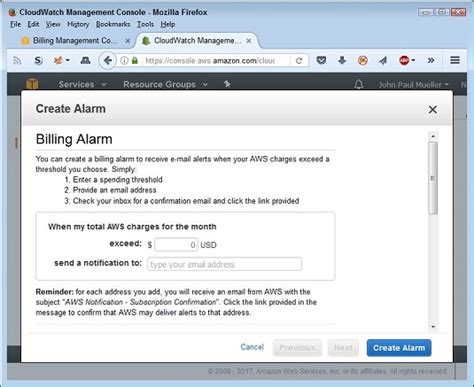
Task: Click the Billing Alarm heading
Action: (74, 139)
